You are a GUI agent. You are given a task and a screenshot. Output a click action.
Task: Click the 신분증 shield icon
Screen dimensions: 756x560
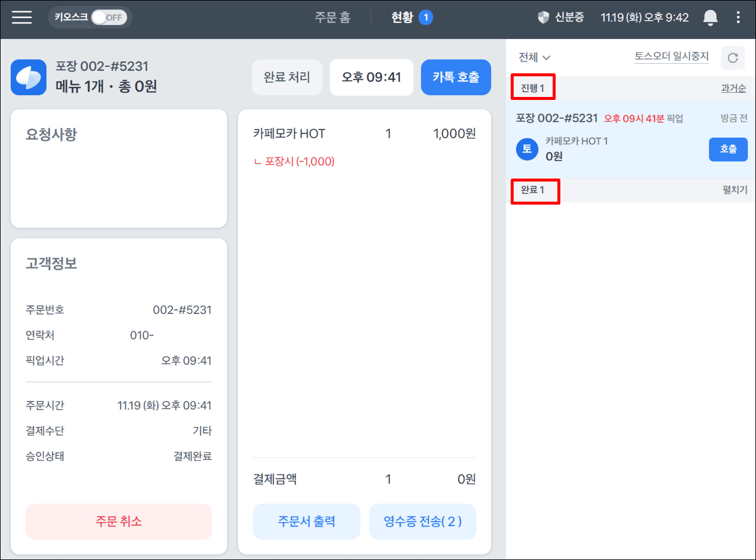click(543, 17)
